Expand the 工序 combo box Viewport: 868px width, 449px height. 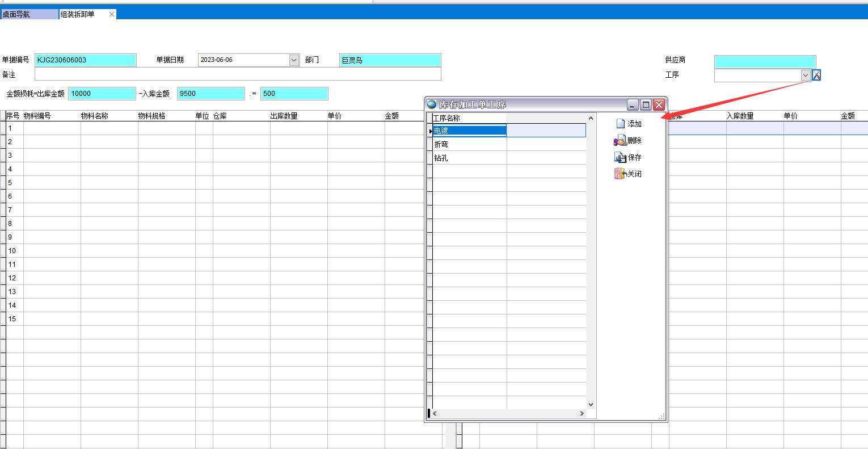pos(806,75)
